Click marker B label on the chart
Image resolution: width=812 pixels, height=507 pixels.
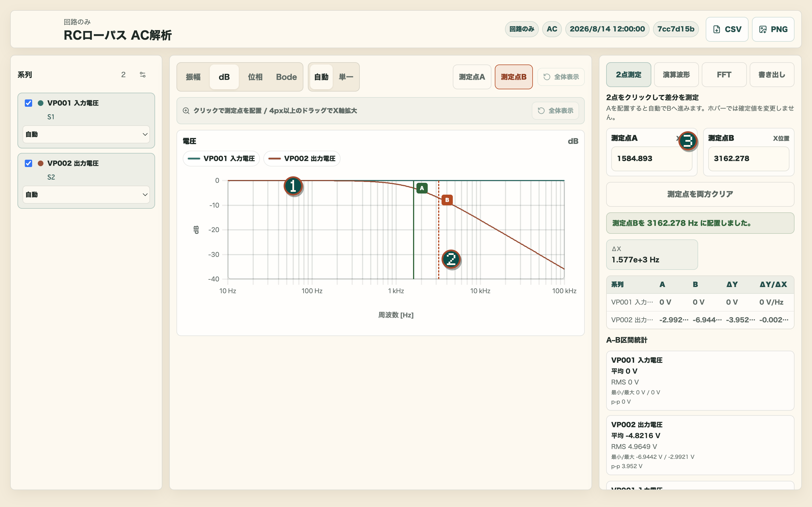pyautogui.click(x=447, y=200)
